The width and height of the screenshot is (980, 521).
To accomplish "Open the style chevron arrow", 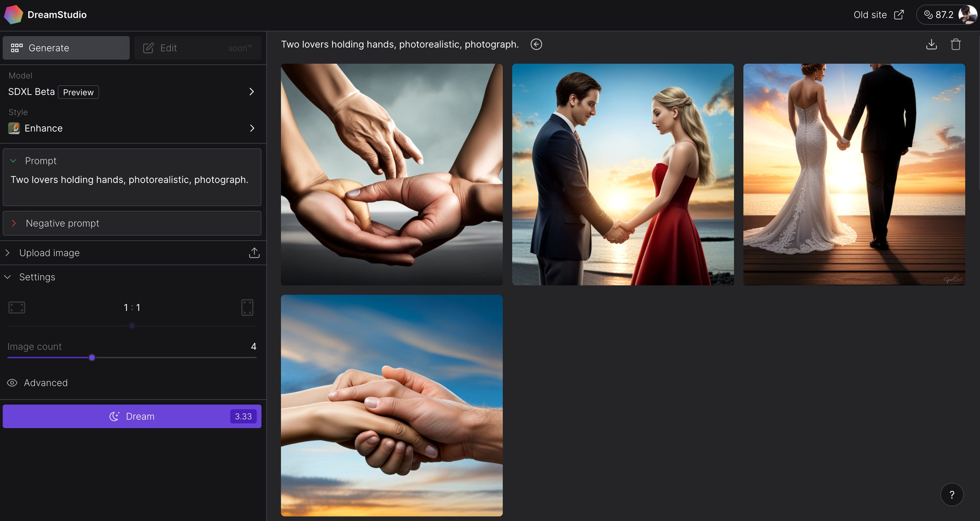I will tap(252, 128).
